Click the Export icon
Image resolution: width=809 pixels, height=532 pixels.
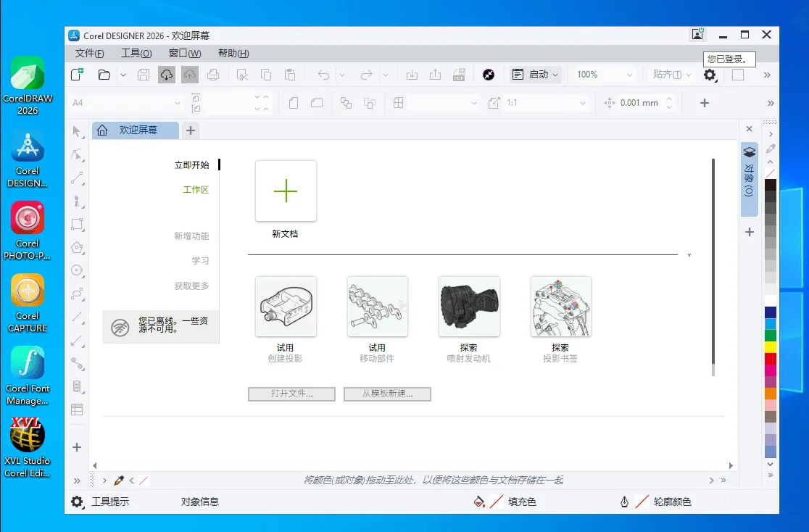[x=435, y=75]
